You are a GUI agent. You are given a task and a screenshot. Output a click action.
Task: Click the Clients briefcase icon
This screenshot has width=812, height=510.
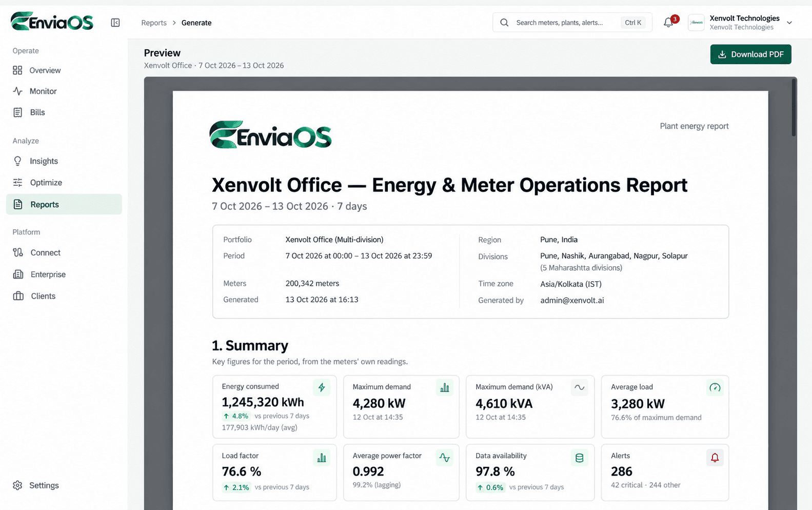[18, 296]
